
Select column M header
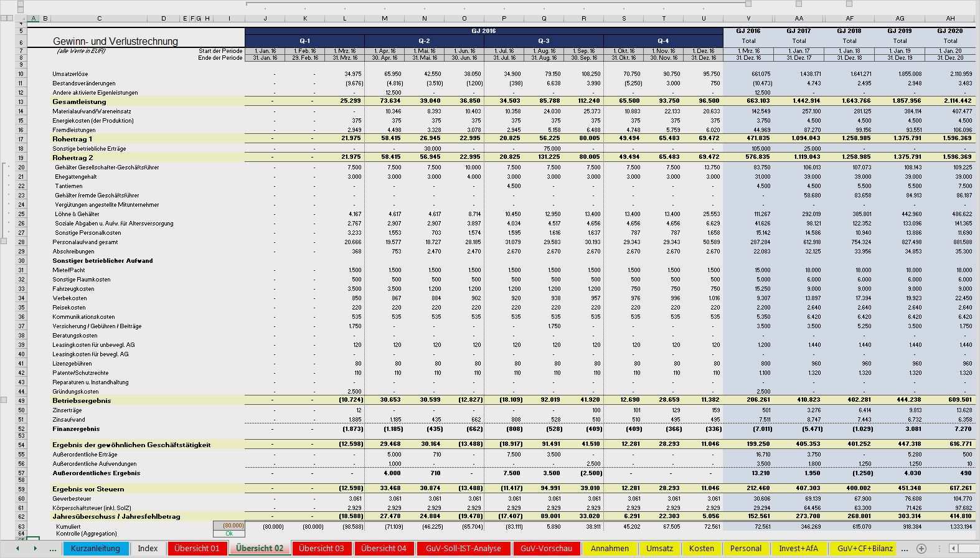[385, 19]
